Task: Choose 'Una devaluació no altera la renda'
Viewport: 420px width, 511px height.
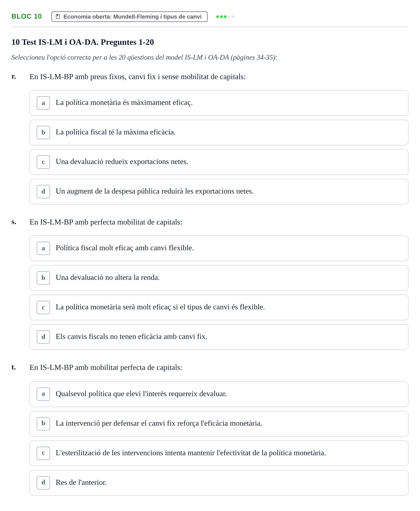Action: tap(219, 278)
